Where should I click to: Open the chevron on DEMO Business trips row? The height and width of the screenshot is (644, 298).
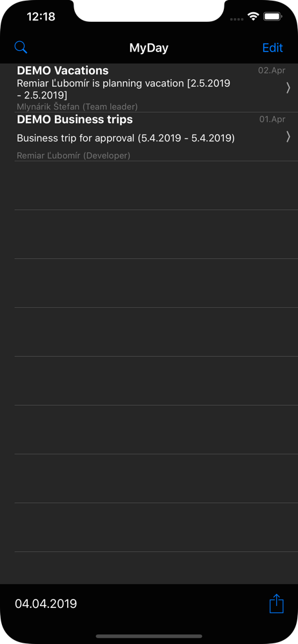(x=288, y=137)
